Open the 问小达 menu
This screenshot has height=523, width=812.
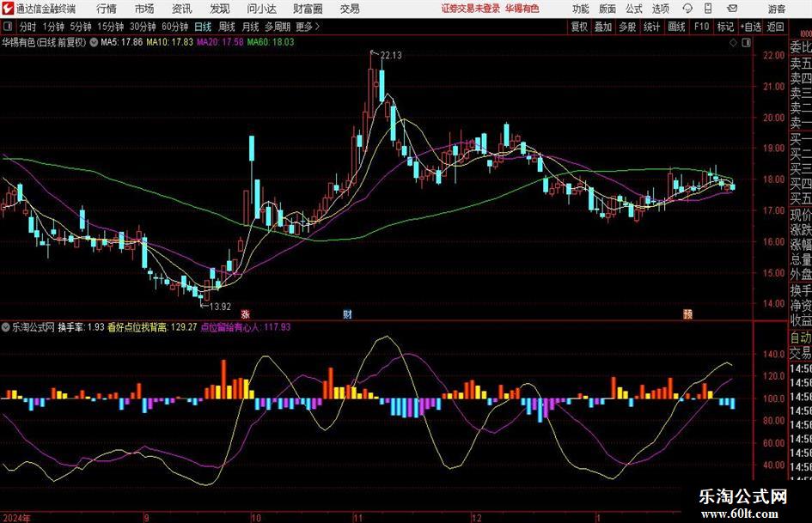click(261, 9)
